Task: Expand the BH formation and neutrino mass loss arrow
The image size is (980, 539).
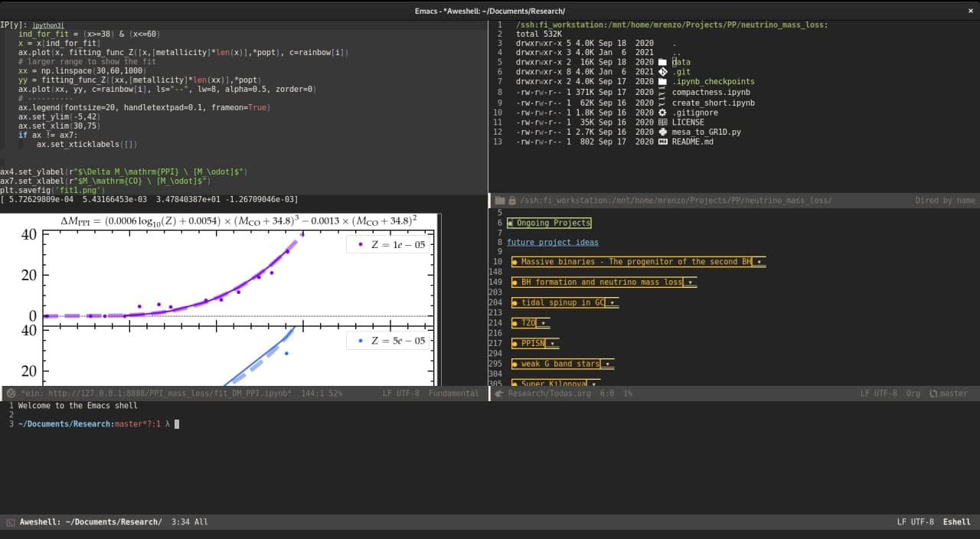Action: 690,283
